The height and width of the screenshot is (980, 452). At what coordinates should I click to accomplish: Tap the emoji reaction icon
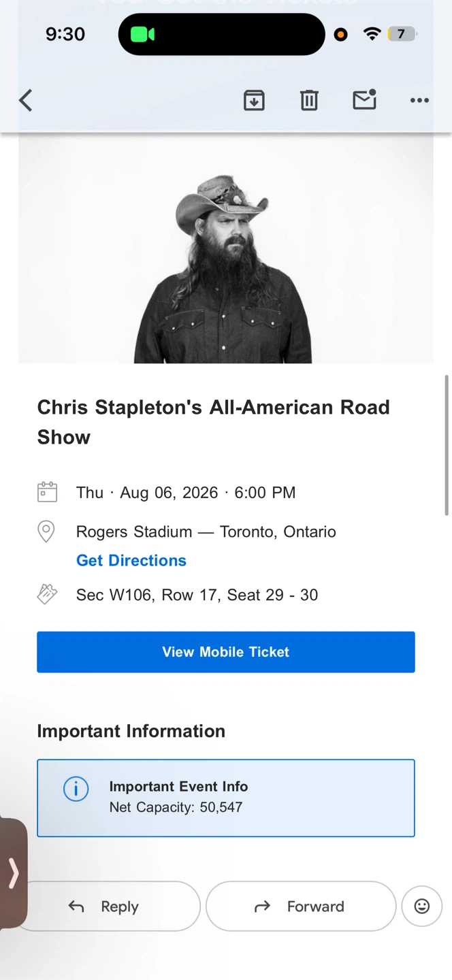(x=422, y=906)
